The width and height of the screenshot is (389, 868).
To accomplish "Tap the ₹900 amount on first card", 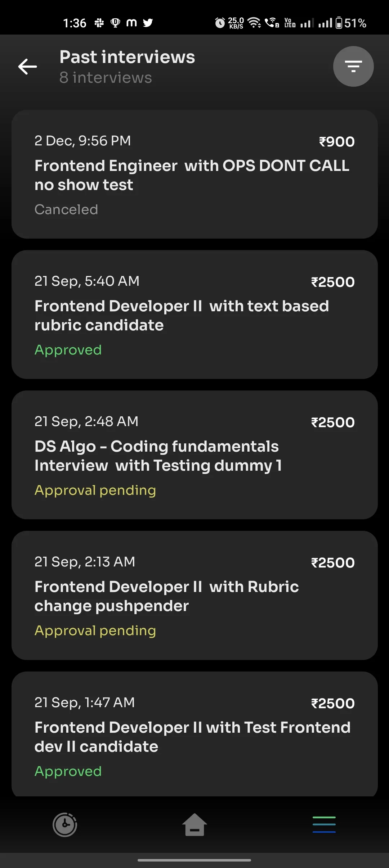I will click(337, 141).
